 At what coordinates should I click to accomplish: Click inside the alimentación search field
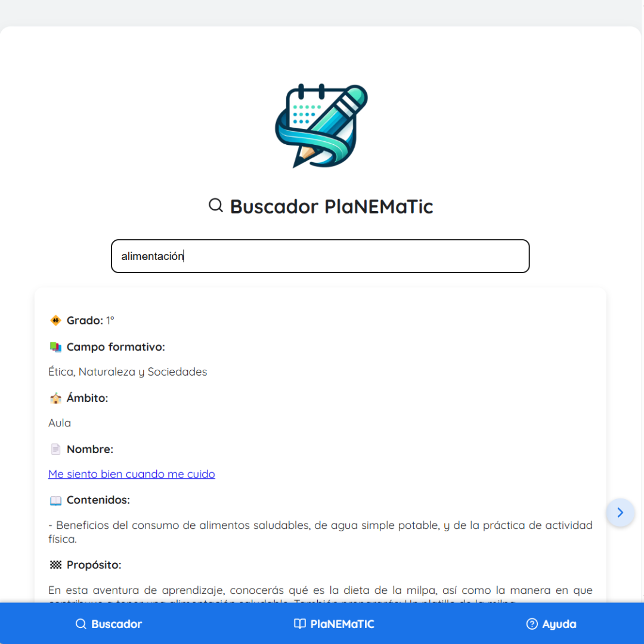pos(320,256)
